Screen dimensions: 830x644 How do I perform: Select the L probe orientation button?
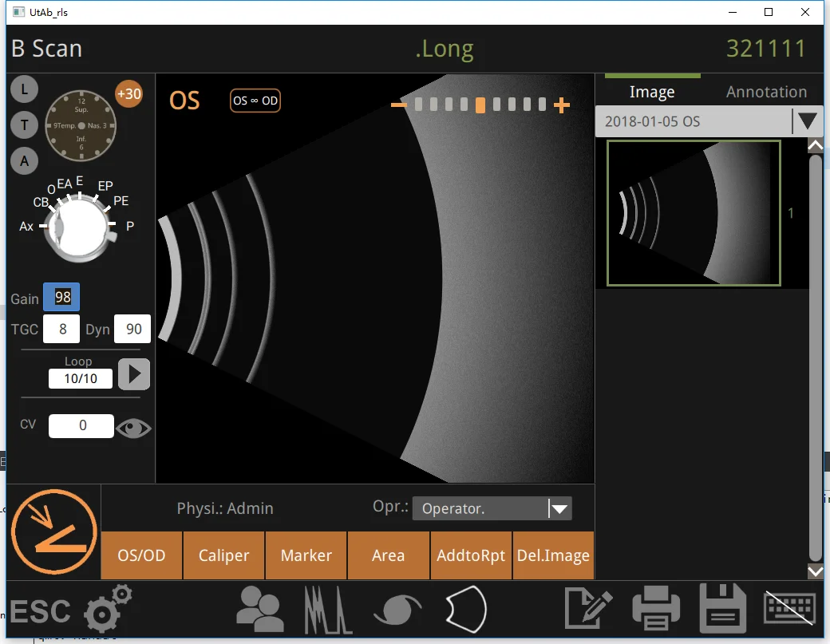24,89
